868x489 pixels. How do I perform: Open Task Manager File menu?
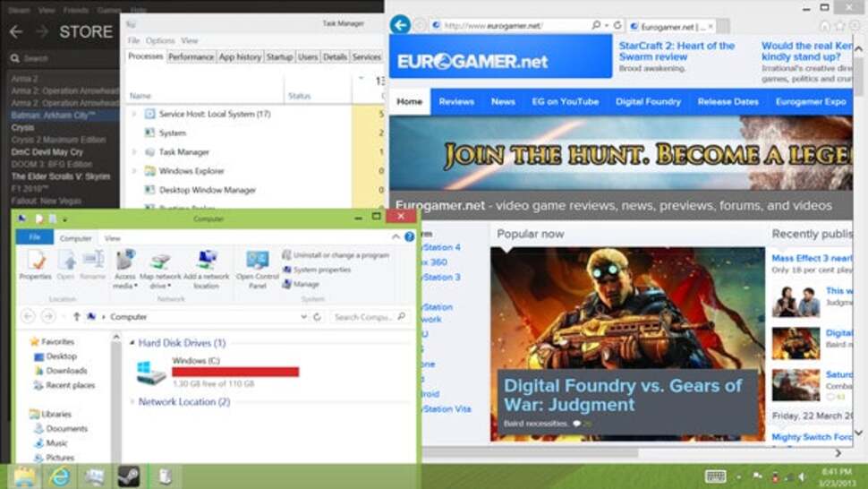[x=133, y=40]
